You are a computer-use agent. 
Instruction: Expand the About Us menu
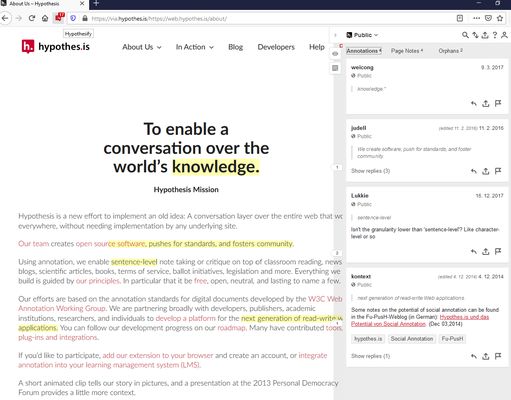pos(142,47)
